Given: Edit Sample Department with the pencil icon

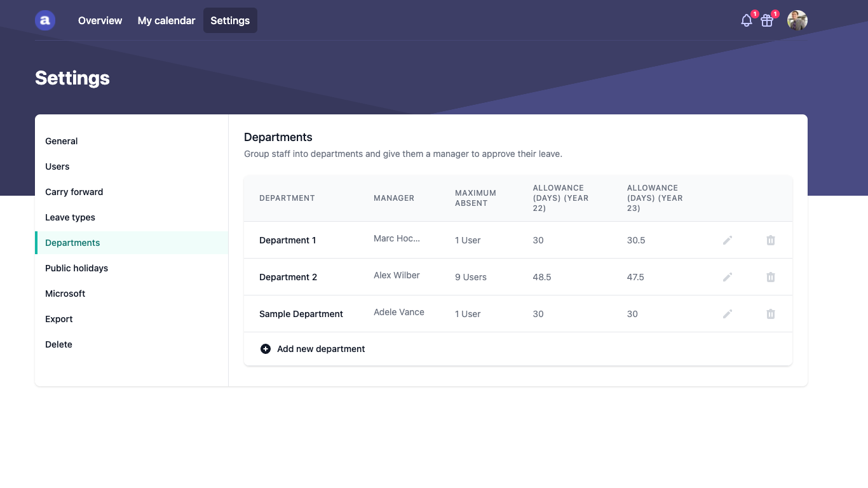Looking at the screenshot, I should [728, 313].
